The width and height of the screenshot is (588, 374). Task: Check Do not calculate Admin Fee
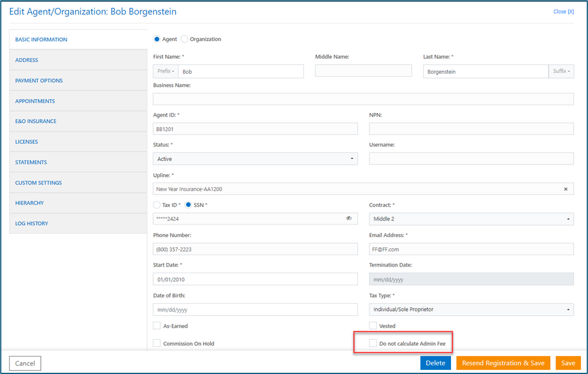(x=373, y=343)
